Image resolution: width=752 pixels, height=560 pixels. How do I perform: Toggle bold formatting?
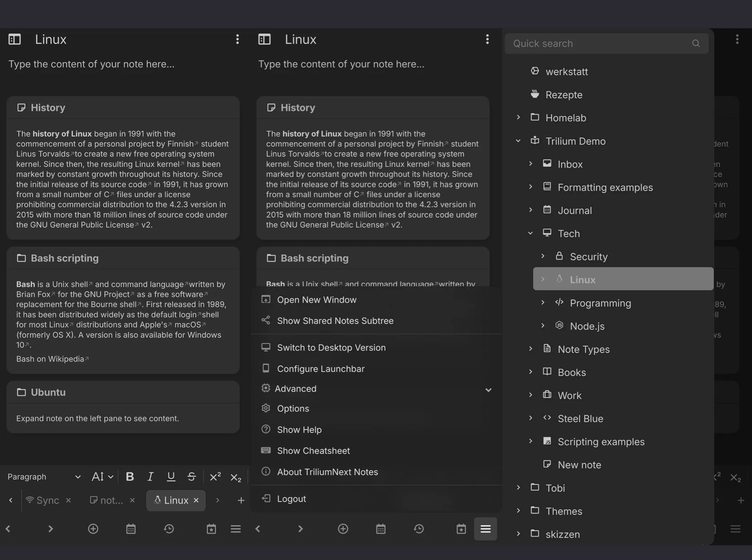point(130,476)
